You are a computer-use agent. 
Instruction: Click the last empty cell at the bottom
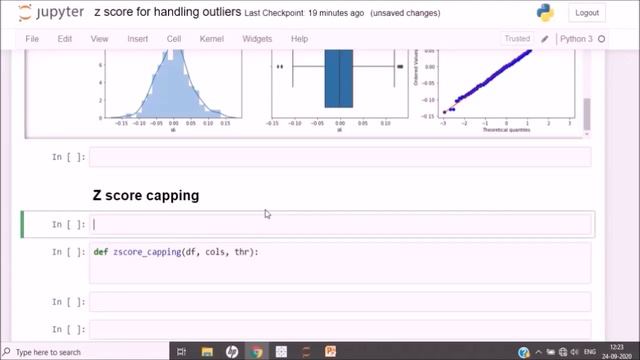340,329
